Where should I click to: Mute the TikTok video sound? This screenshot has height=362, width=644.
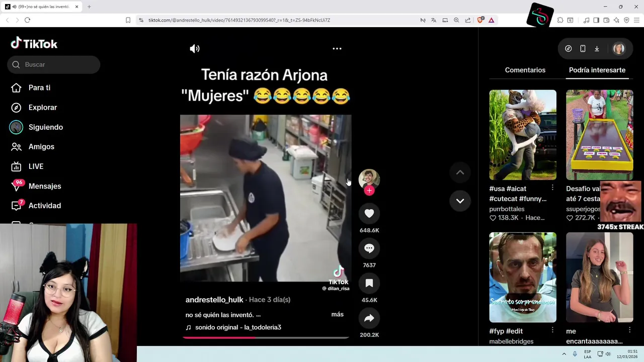tap(195, 49)
